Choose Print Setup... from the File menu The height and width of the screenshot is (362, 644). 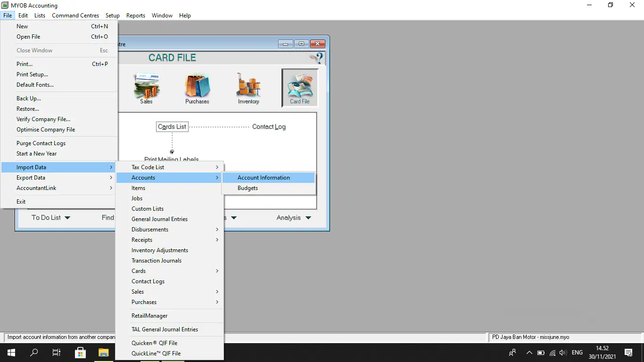59,74
